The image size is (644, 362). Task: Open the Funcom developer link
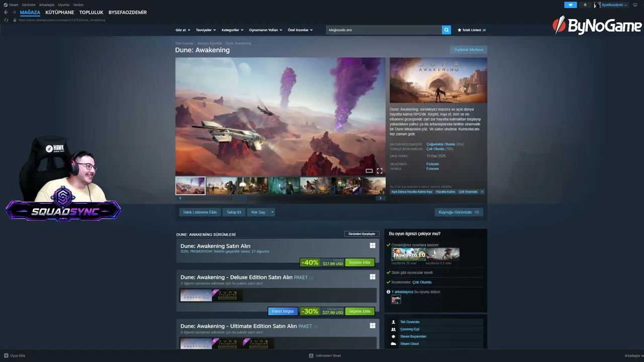pyautogui.click(x=433, y=164)
